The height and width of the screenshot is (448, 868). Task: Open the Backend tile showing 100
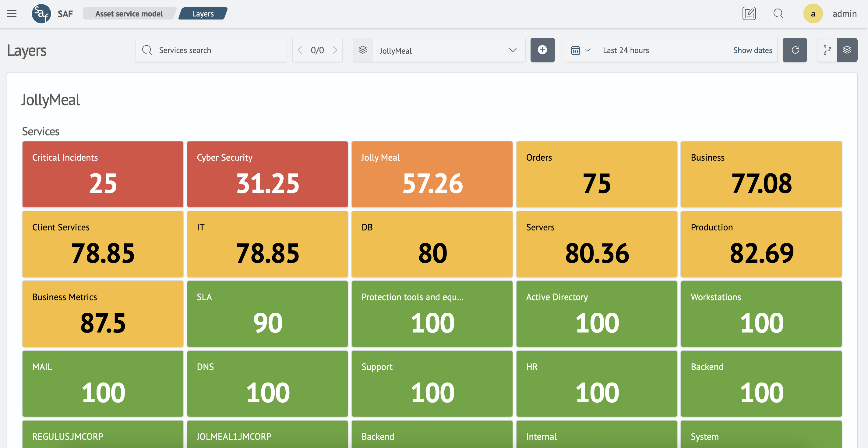761,383
